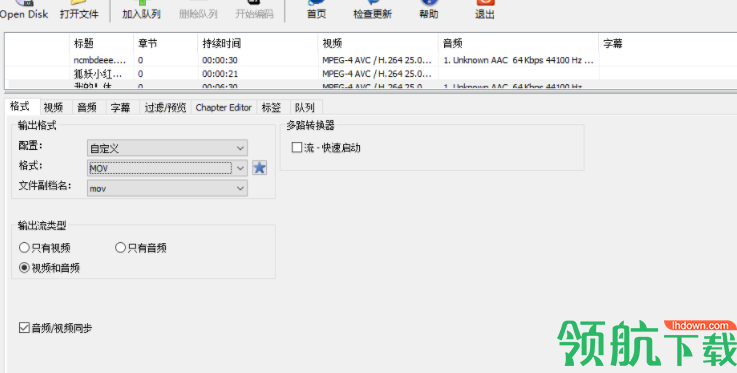The image size is (737, 373).
Task: Click 加入队列 to add to queue
Action: click(141, 10)
